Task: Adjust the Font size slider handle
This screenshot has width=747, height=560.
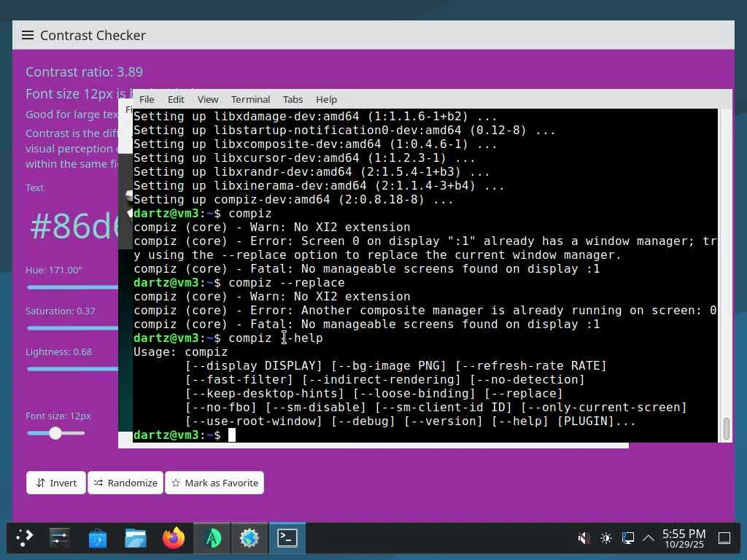Action: 55,433
